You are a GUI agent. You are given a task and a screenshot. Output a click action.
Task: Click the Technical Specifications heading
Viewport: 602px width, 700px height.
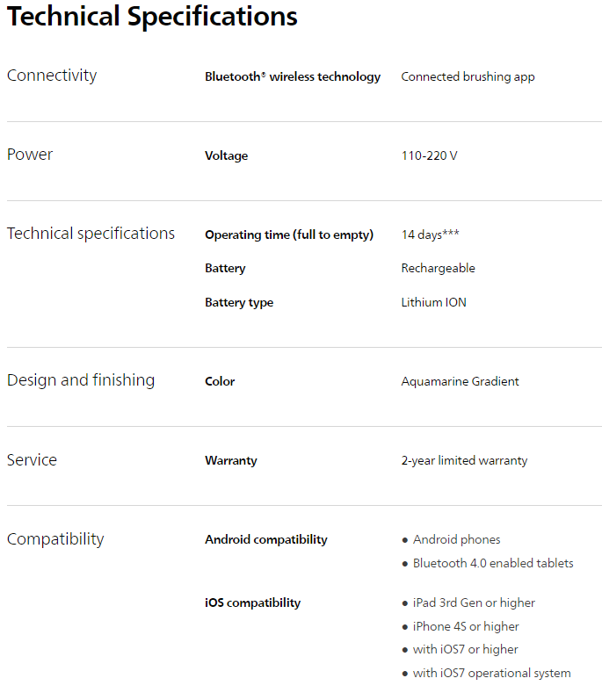coord(152,17)
